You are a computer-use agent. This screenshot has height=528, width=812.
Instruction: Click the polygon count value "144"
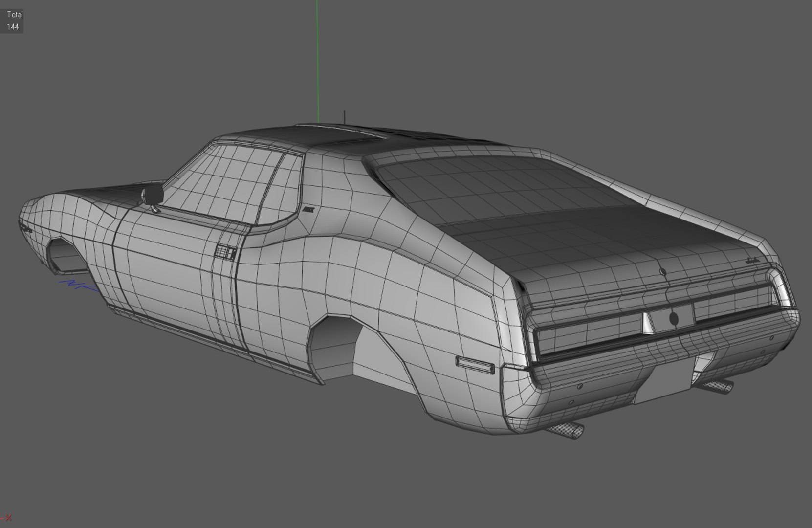click(13, 27)
